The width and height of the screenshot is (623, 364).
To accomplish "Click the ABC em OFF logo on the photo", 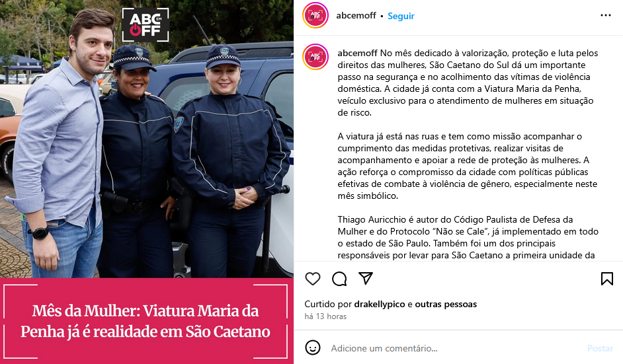I will (x=145, y=24).
